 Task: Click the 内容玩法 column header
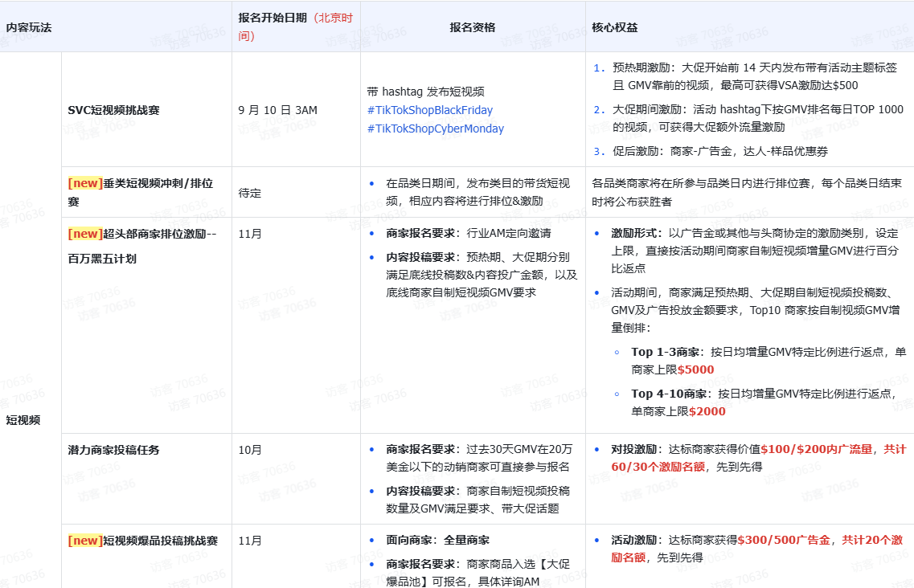(x=29, y=27)
